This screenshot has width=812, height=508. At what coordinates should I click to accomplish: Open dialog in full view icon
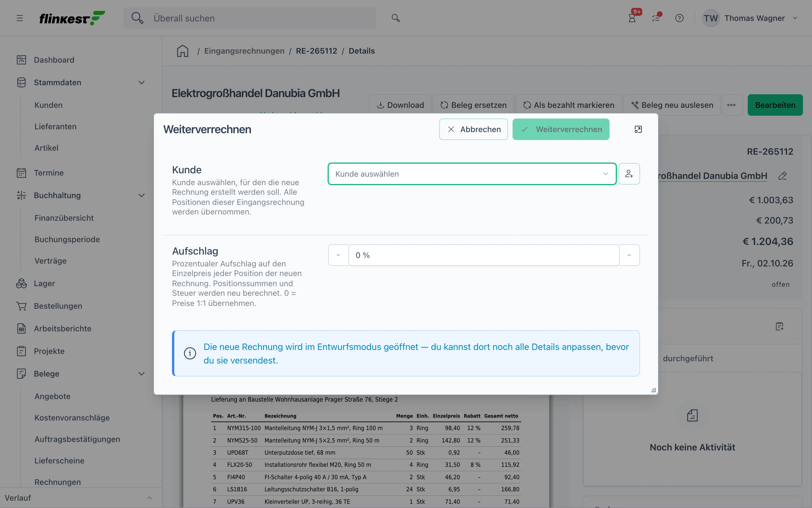tap(638, 129)
